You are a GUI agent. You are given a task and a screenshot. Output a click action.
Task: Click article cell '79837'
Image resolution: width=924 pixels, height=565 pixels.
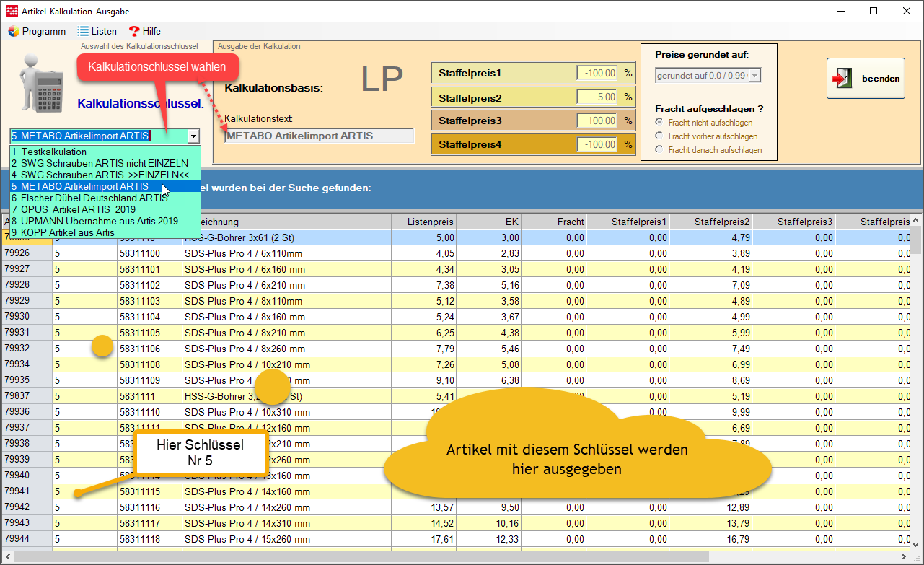[27, 396]
